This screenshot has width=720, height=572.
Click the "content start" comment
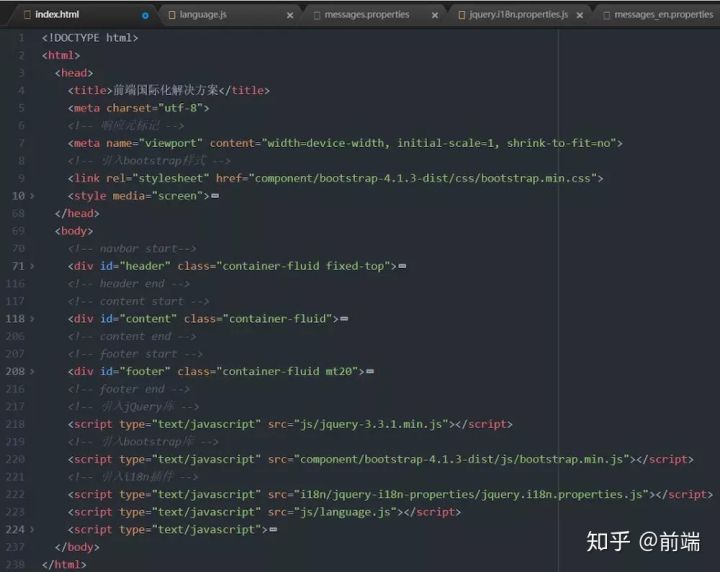138,302
